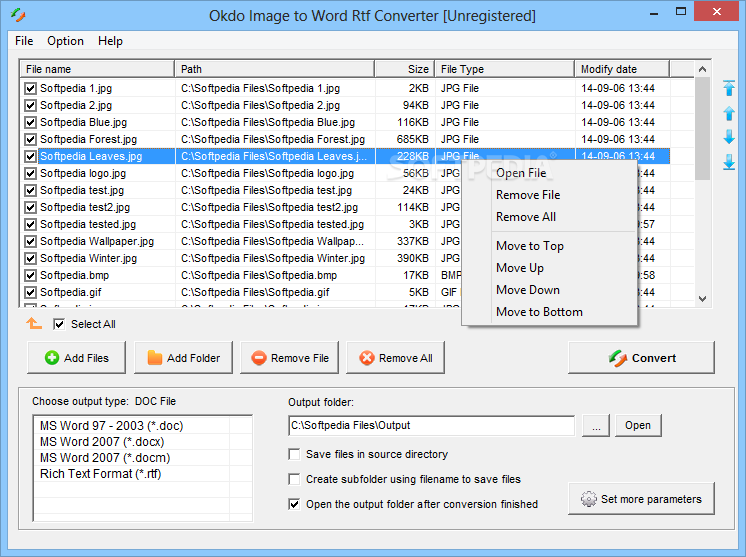Viewport: 746px width, 557px height.
Task: Click Set more parameters button
Action: click(x=641, y=499)
